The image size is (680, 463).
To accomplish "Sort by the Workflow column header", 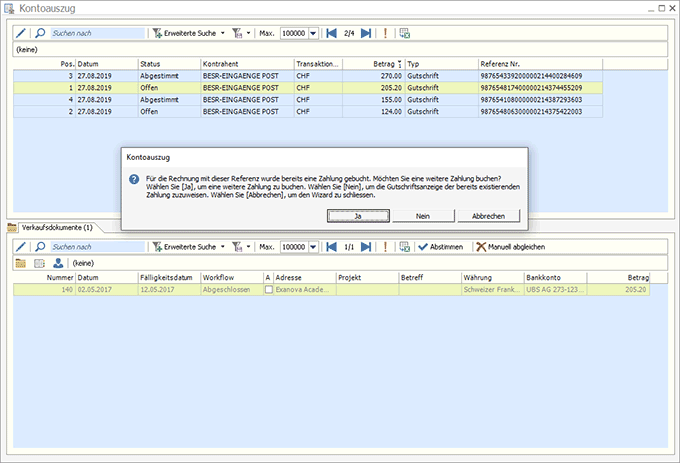I will coord(232,277).
